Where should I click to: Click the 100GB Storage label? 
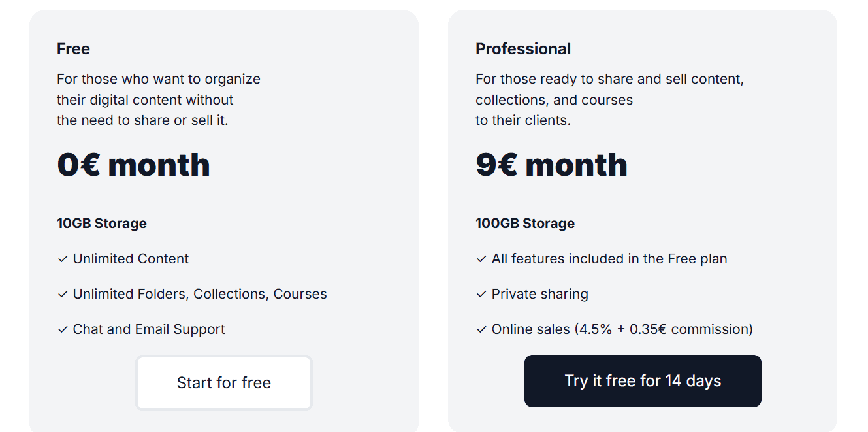pos(524,223)
